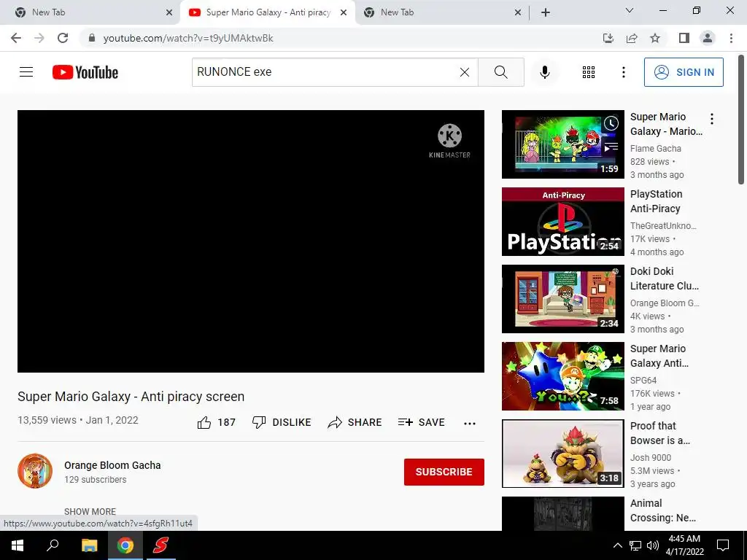Go forward in browser history

pyautogui.click(x=39, y=38)
